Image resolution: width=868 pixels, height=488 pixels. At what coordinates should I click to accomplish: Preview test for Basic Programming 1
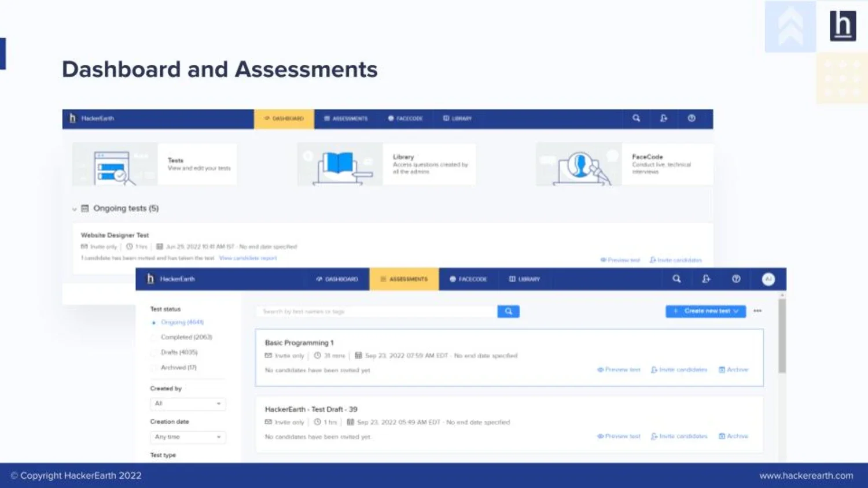pyautogui.click(x=619, y=369)
